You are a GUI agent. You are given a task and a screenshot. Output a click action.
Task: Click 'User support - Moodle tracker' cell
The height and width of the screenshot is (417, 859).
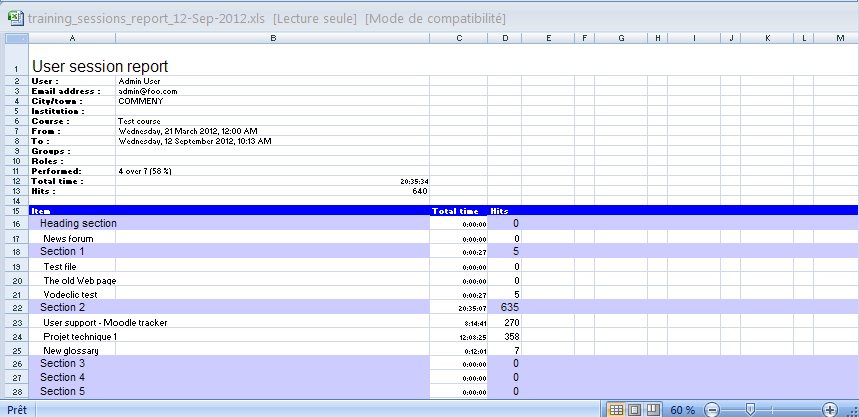pos(105,323)
